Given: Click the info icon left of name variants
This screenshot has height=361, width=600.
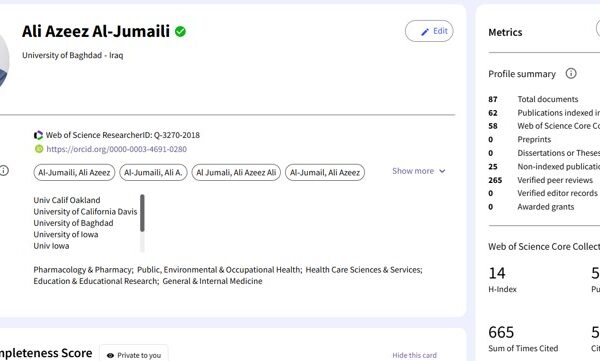Looking at the screenshot, I should tap(4, 170).
